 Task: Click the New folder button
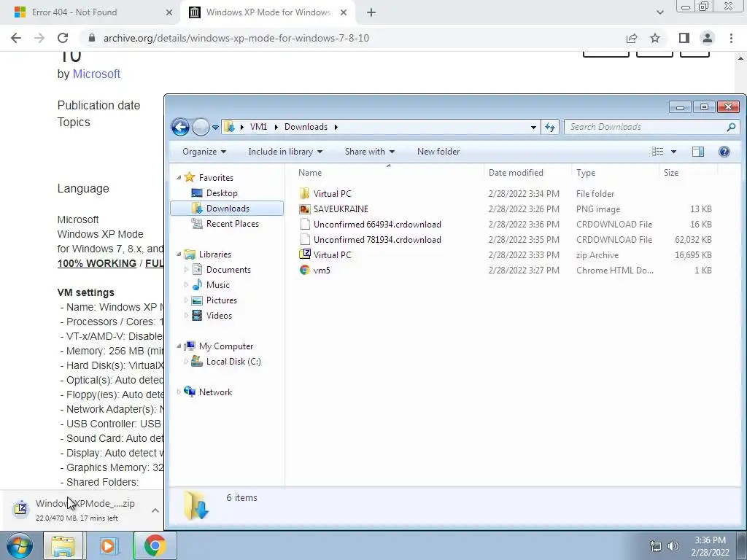point(438,152)
